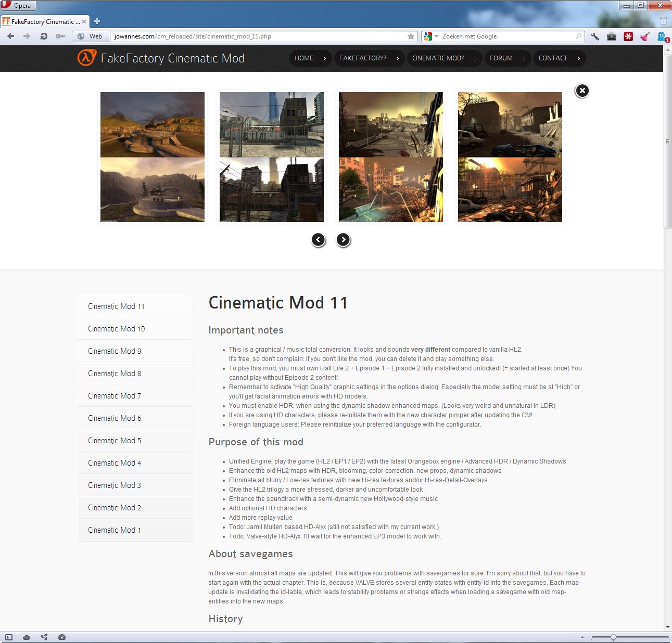
Task: Open the closed tabs trash icon
Action: 663,21
